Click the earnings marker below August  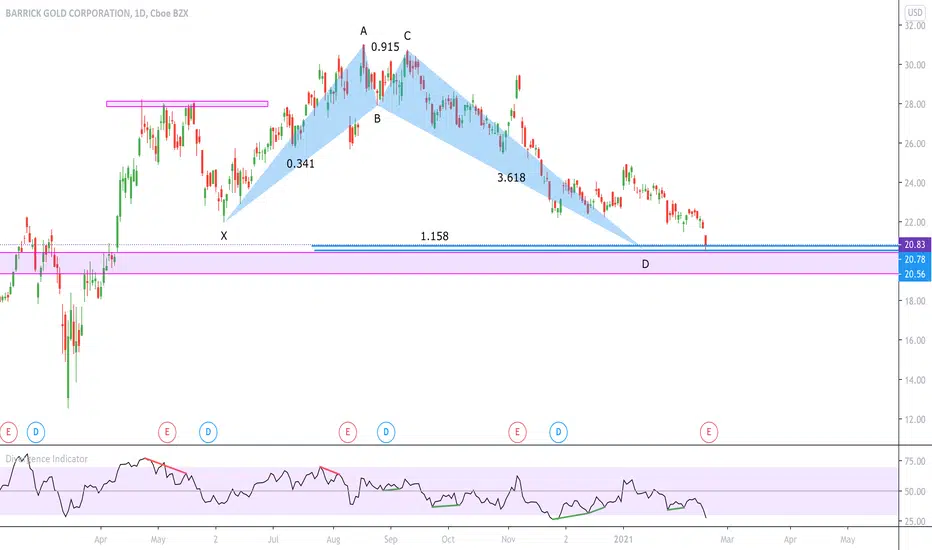348,432
